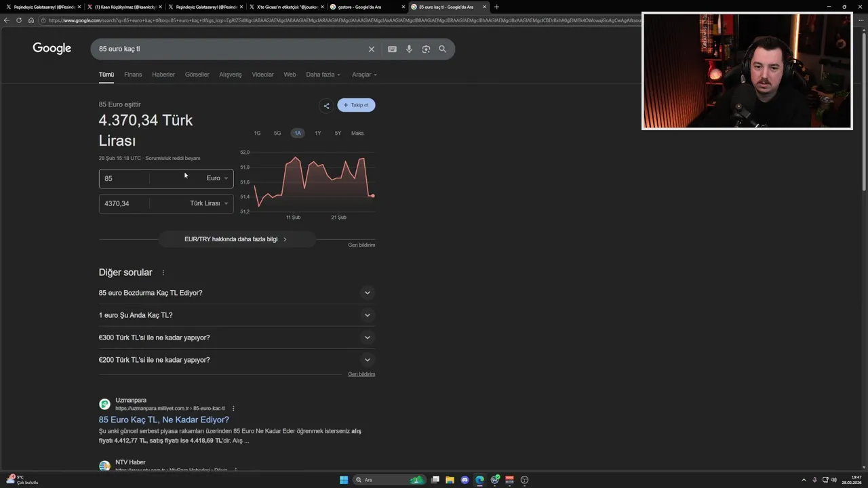Viewport: 868px width, 488px height.
Task: Submit search with the magnifier icon
Action: coord(442,49)
